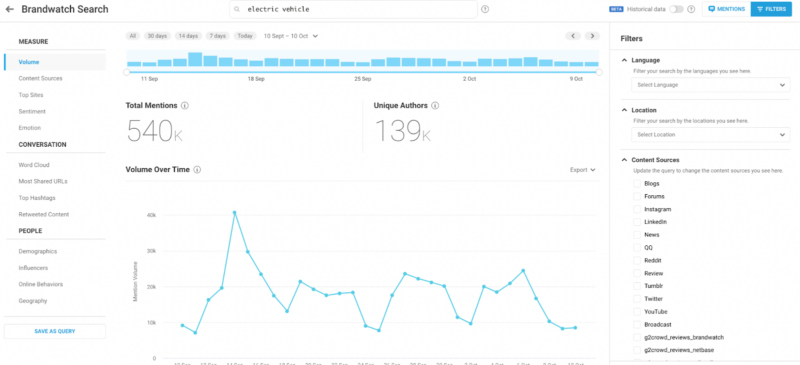Select the Today range pill
This screenshot has height=365, width=800.
[245, 36]
